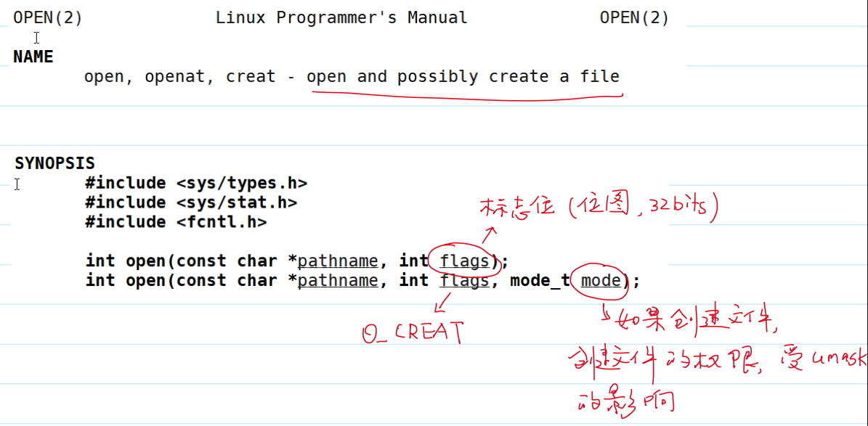Click the underlined 'mode' parameter
This screenshot has width=868, height=426.
tap(601, 281)
